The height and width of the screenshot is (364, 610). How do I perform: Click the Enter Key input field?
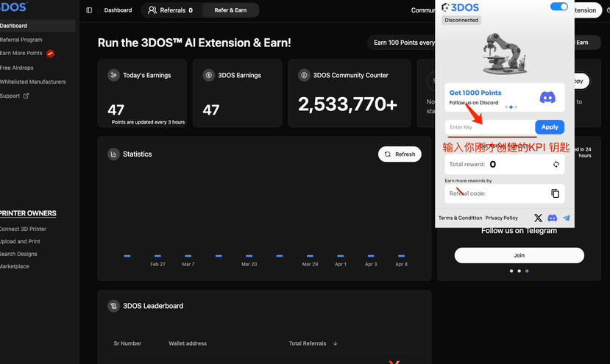(x=490, y=127)
